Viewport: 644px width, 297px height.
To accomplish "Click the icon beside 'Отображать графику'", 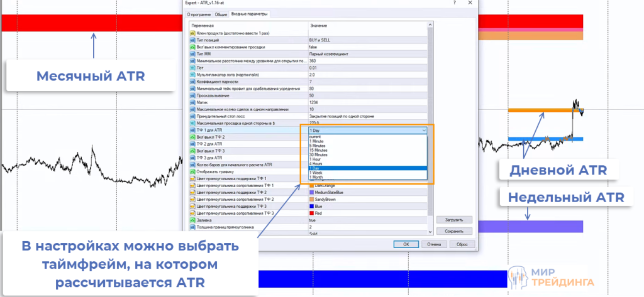I will point(192,171).
